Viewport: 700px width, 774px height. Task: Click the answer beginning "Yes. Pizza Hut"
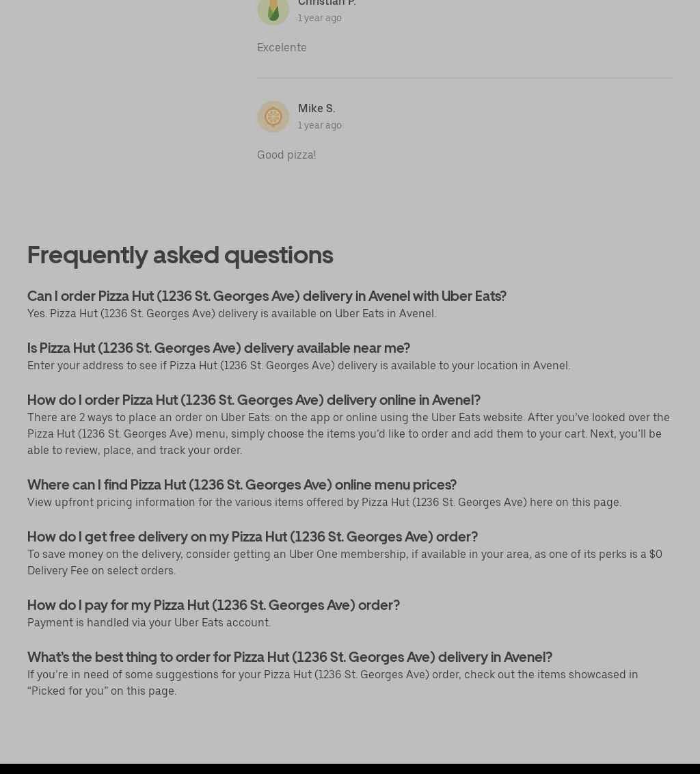tap(232, 313)
